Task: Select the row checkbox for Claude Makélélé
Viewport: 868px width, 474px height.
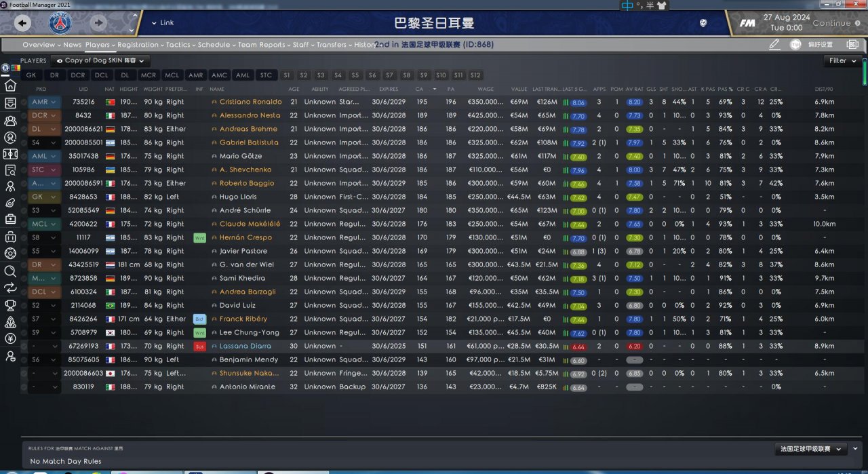Action: coord(24,224)
